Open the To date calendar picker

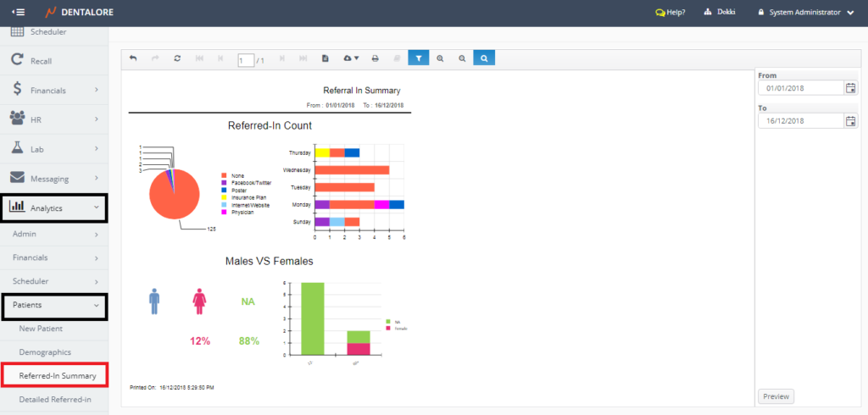[x=850, y=121]
